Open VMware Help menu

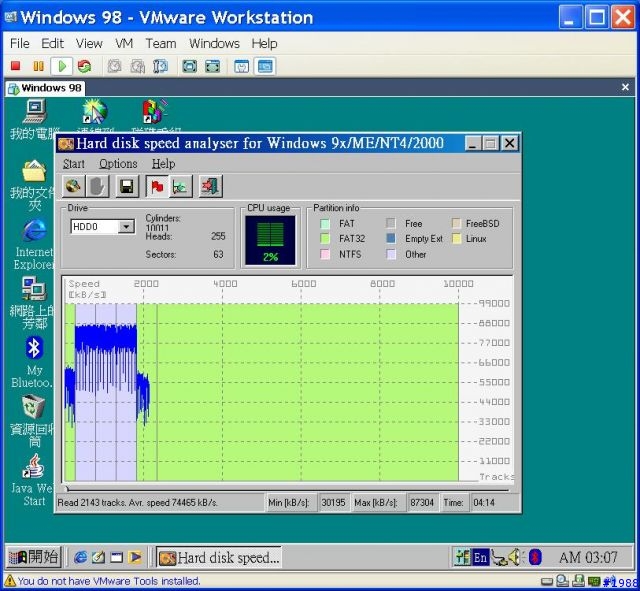[264, 43]
